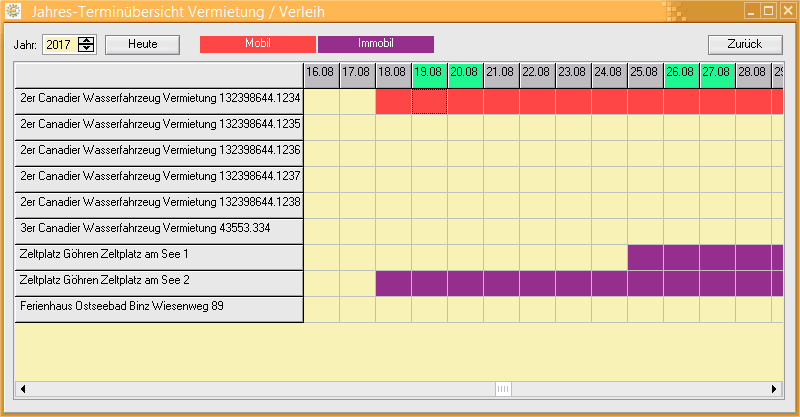800x417 pixels.
Task: Click the application icon in the title bar
Action: click(x=13, y=13)
